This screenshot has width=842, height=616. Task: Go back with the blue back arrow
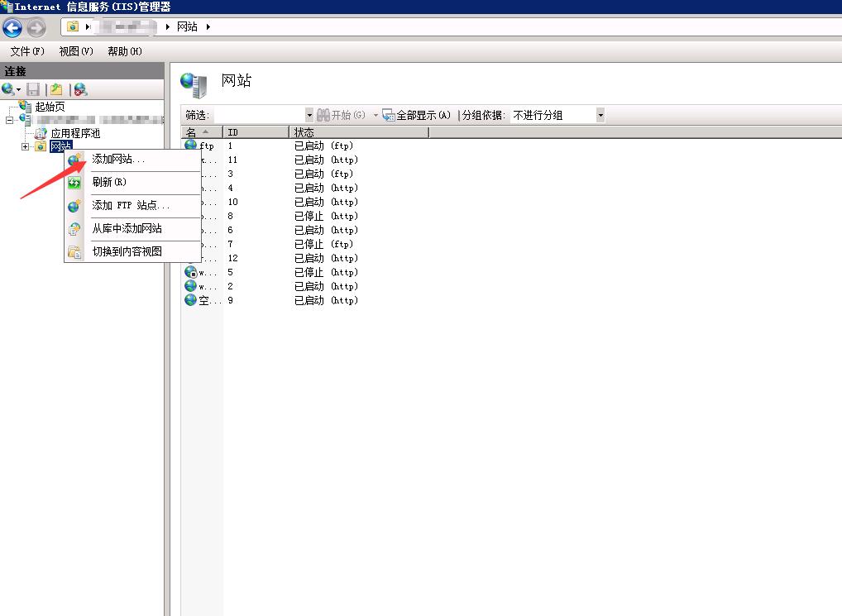12,27
